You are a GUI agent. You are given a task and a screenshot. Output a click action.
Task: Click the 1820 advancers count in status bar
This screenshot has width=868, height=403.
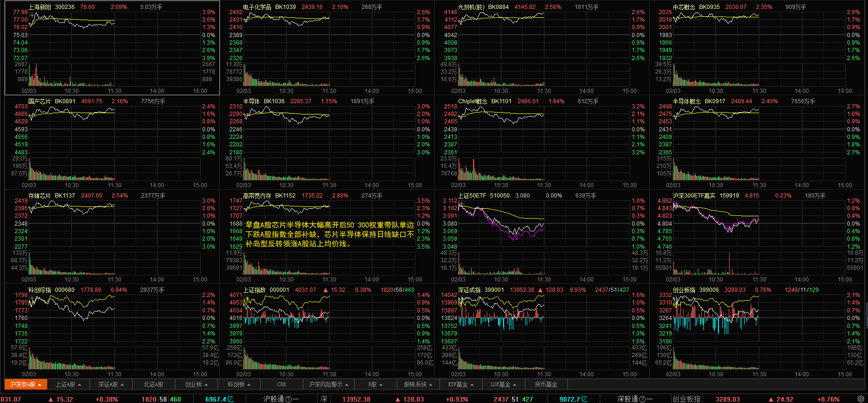(x=149, y=399)
